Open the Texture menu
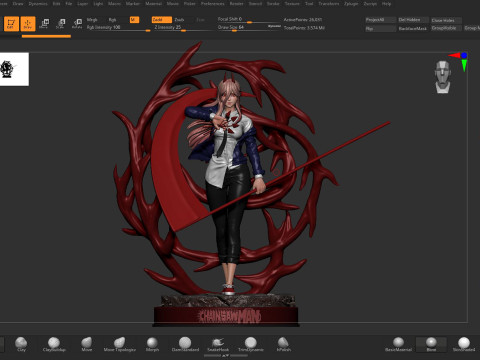This screenshot has height=360, width=480. click(x=292, y=4)
